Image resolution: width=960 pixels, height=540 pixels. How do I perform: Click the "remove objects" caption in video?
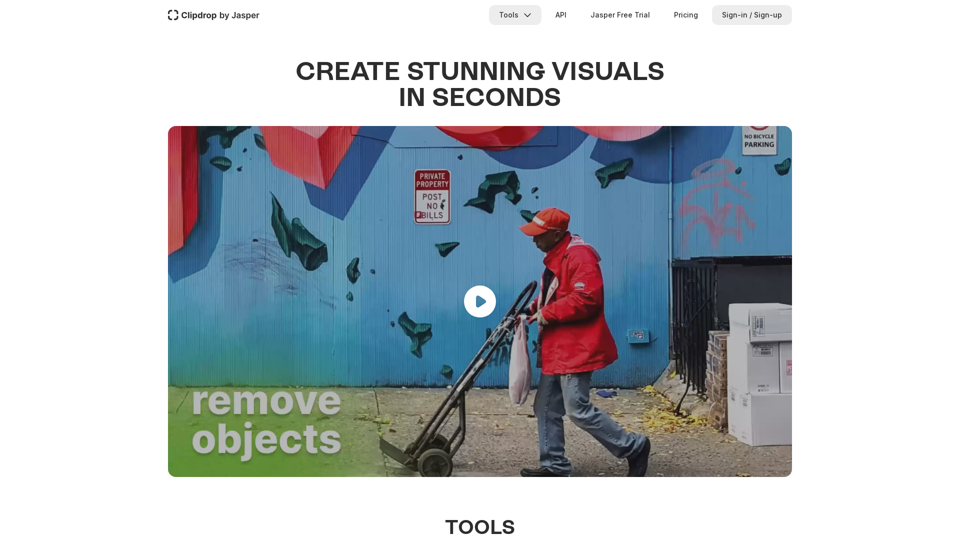click(x=266, y=421)
